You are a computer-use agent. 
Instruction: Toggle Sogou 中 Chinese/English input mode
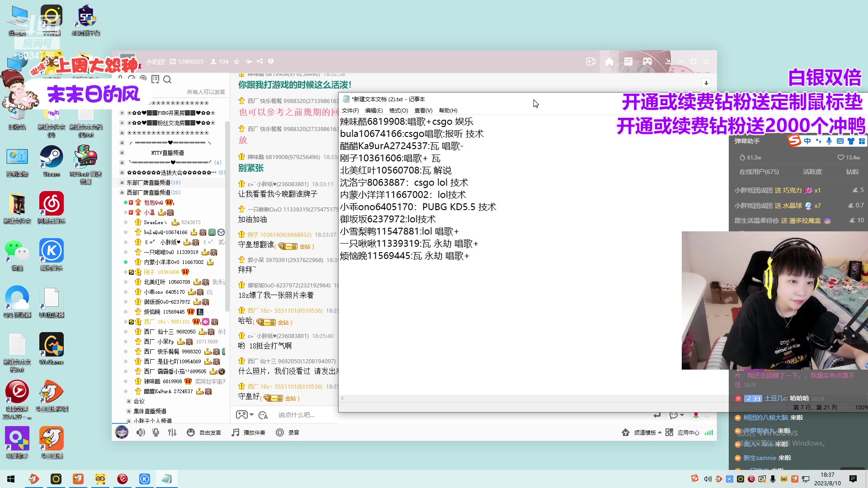(807, 141)
